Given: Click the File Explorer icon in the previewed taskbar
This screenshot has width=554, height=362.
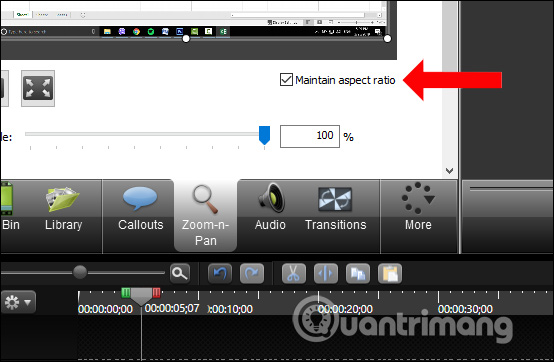Looking at the screenshot, I should [107, 31].
